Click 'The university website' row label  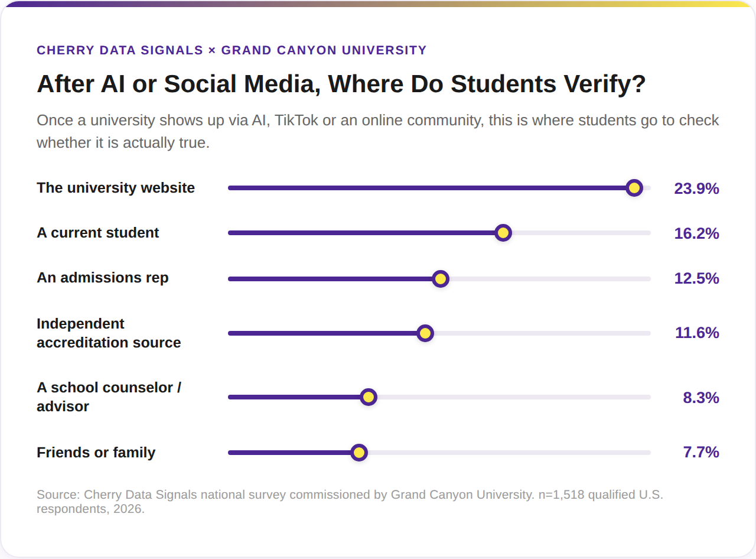pyautogui.click(x=116, y=188)
